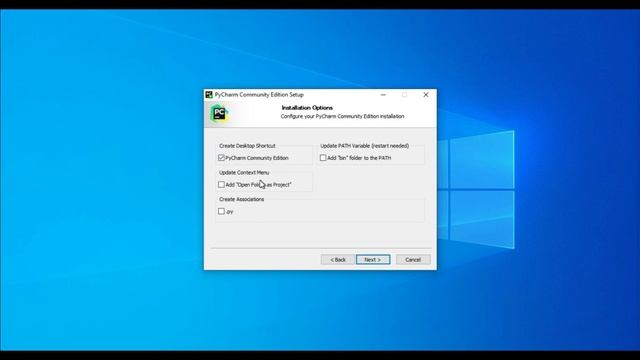
Task: Close the PyCharm Community Edition Setup window
Action: [426, 95]
